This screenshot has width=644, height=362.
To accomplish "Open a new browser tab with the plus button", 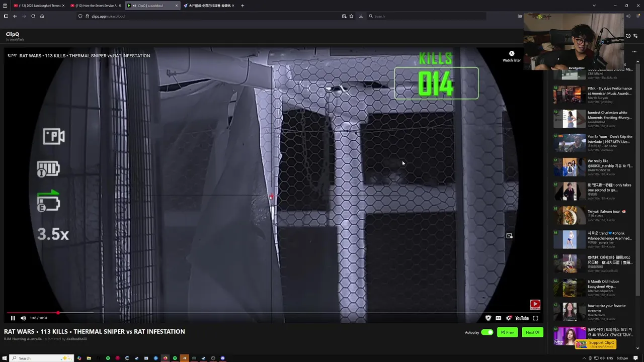I will pyautogui.click(x=243, y=6).
